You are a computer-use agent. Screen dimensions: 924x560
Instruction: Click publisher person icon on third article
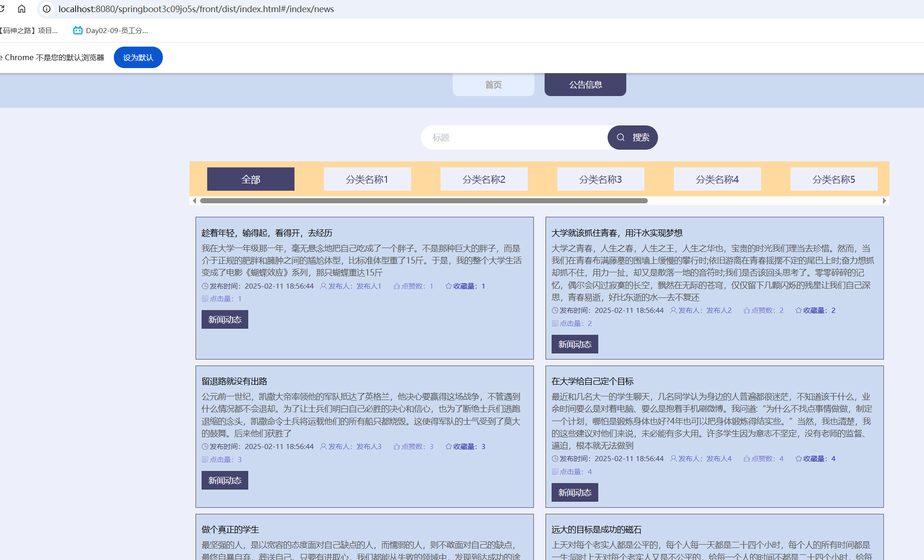pos(323,447)
